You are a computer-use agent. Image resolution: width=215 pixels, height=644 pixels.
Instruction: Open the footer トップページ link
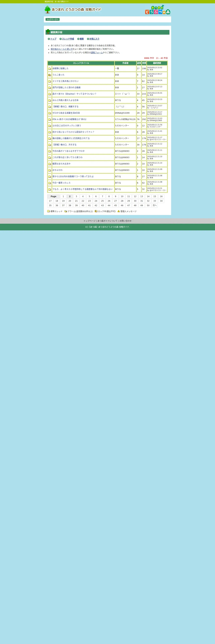89,221
